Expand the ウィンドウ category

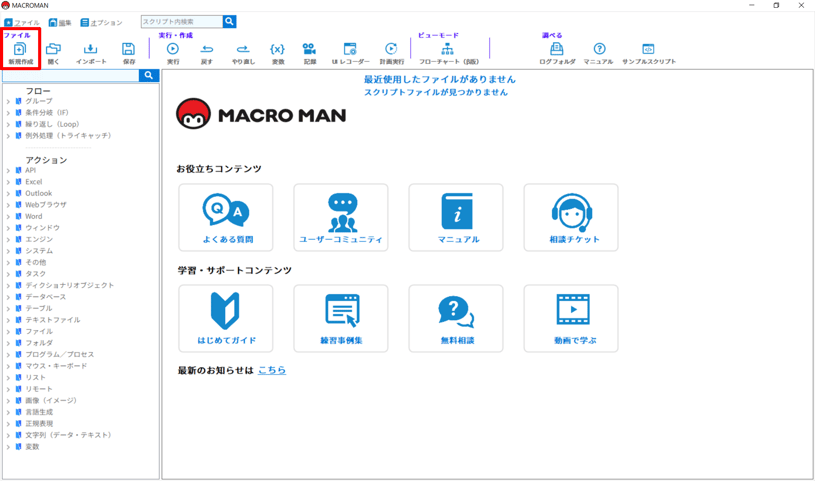pyautogui.click(x=8, y=228)
